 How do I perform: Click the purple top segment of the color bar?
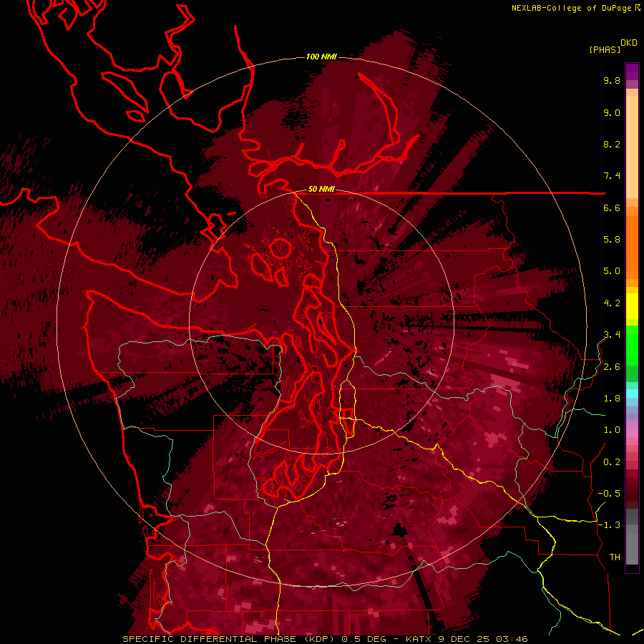coord(632,72)
